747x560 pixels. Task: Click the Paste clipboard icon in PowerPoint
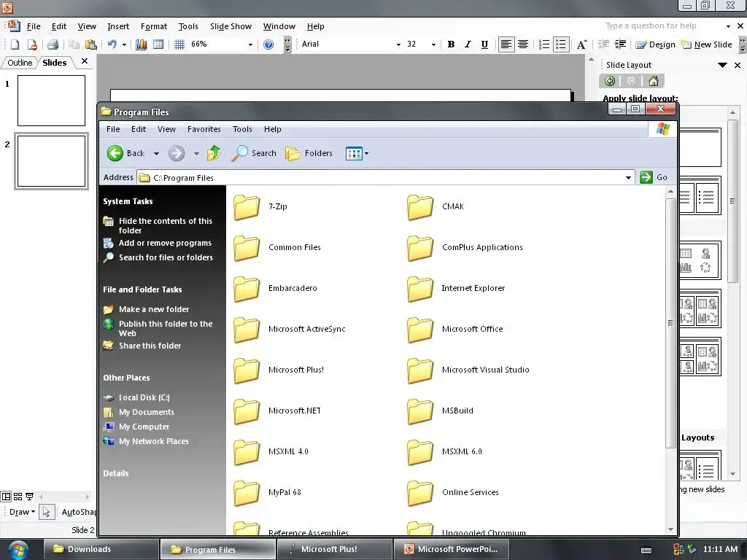pos(90,44)
